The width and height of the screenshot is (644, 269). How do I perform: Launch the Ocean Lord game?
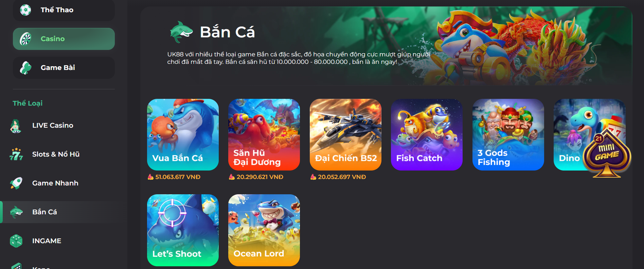(264, 230)
